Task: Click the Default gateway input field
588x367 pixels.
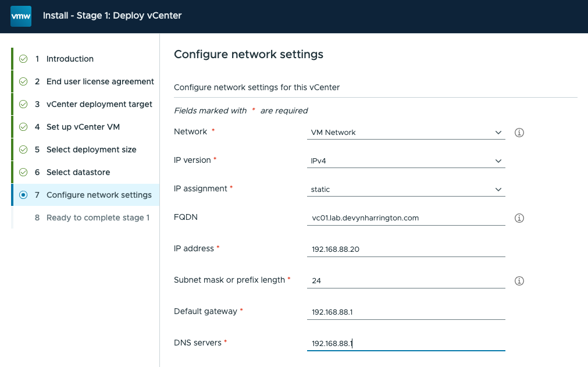Action: pyautogui.click(x=406, y=312)
